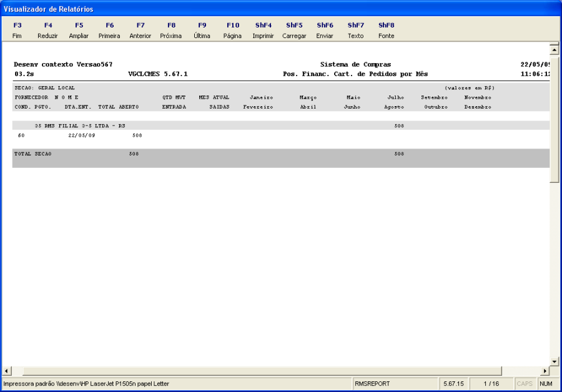Click the 'Setembro' month header
This screenshot has width=562, height=392.
[434, 97]
